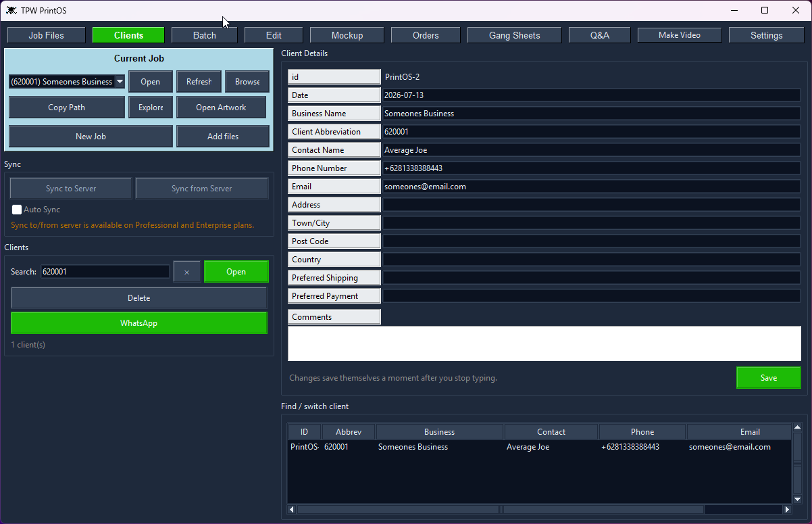Click the table horizontal scroll left arrow
This screenshot has width=812, height=524.
(292, 509)
